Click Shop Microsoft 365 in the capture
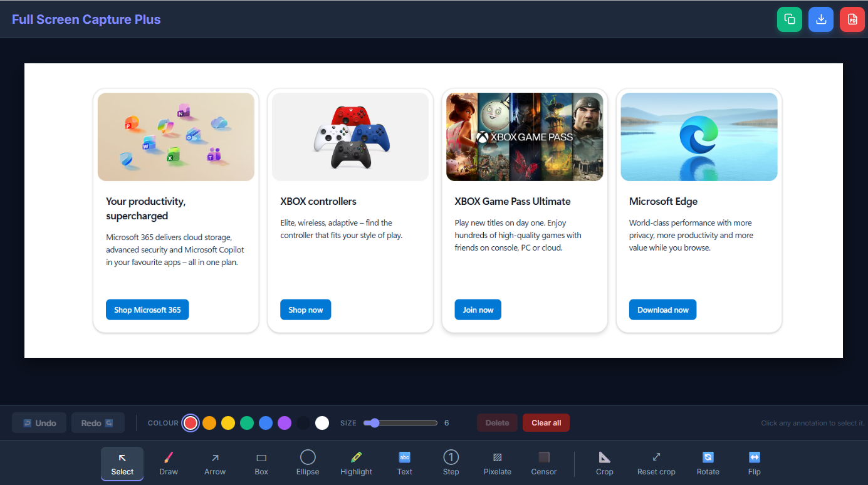This screenshot has height=485, width=868. (x=147, y=310)
